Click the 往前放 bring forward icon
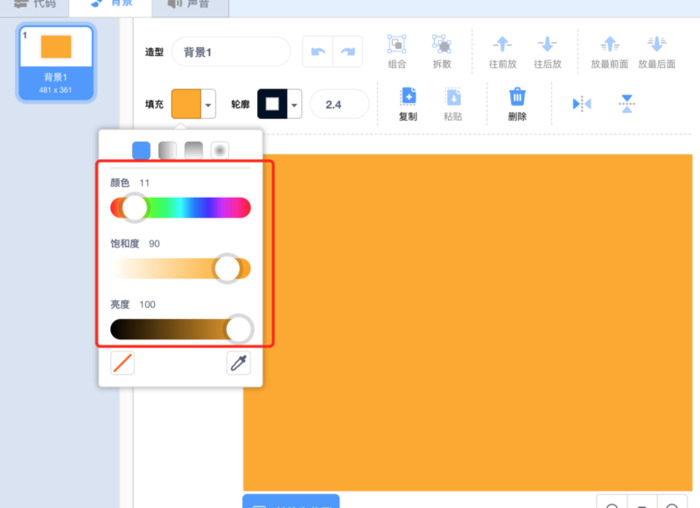 502,45
